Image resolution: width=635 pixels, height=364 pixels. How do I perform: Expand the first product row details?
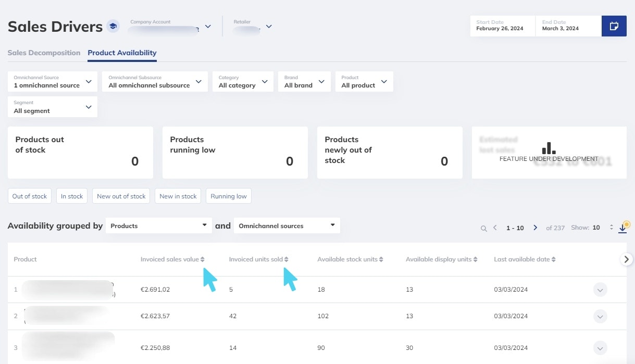pos(600,290)
